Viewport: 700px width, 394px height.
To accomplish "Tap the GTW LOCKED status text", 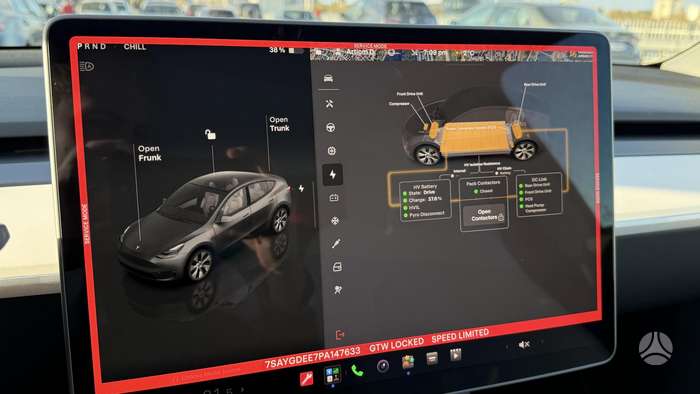I will 396,345.
